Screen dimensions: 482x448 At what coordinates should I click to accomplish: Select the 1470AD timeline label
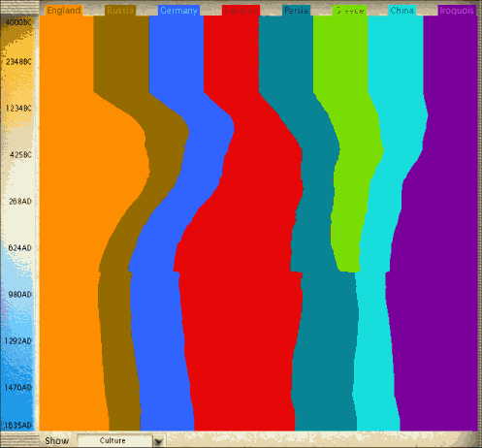(18, 387)
